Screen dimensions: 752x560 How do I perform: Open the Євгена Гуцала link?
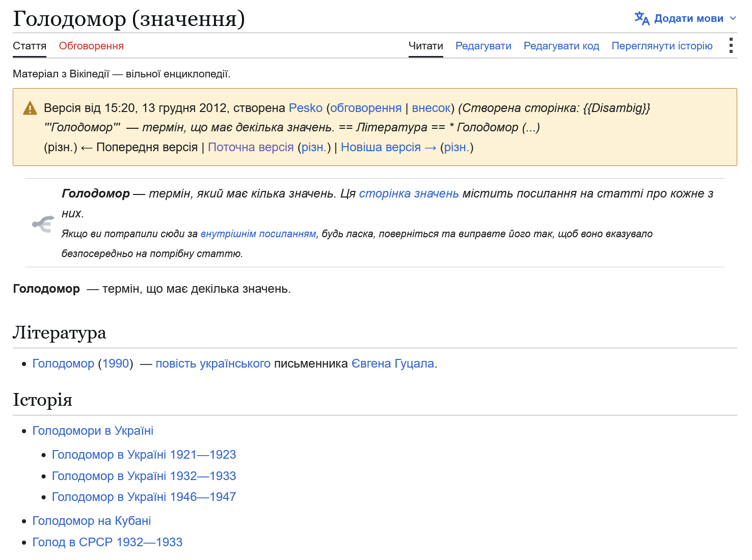click(x=393, y=363)
